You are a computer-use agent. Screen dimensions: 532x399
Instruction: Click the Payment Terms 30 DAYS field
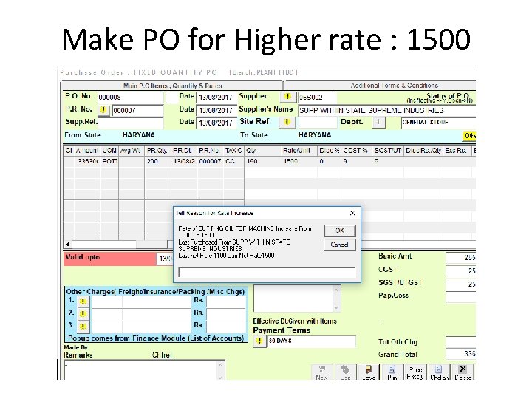[x=312, y=341]
